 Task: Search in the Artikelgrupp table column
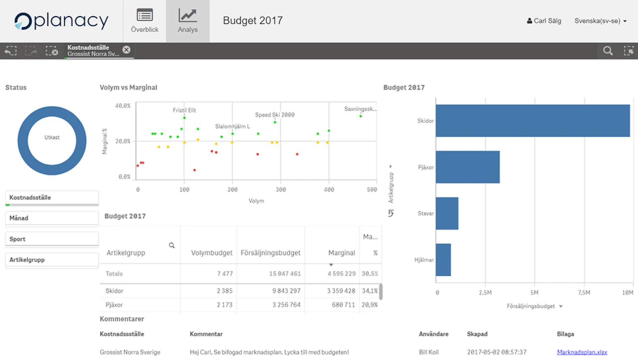pyautogui.click(x=172, y=245)
